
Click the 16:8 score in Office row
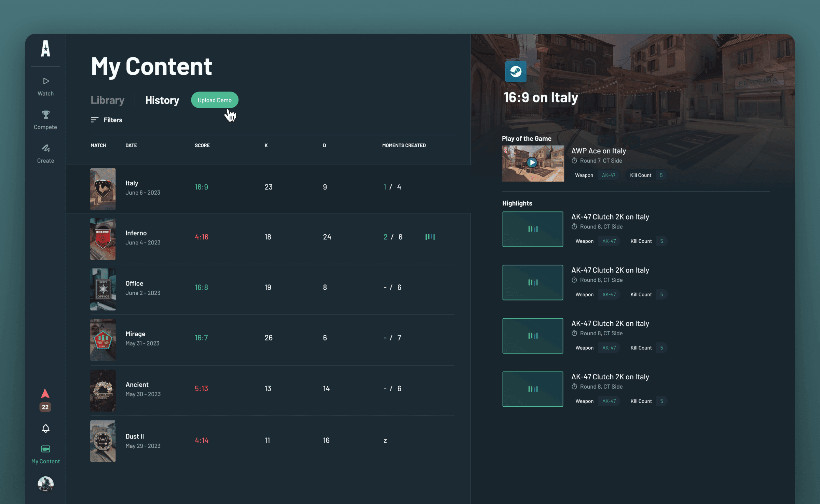(x=201, y=287)
